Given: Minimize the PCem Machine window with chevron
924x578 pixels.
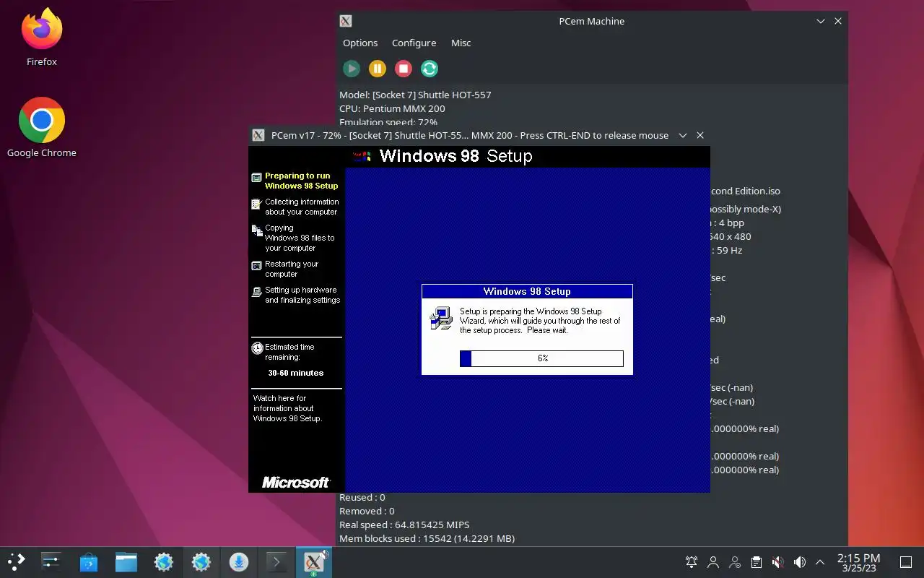Looking at the screenshot, I should click(x=821, y=21).
